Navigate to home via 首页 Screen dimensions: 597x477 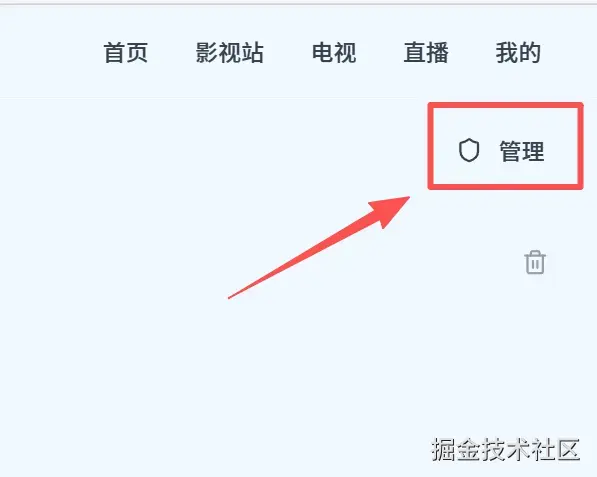click(126, 53)
